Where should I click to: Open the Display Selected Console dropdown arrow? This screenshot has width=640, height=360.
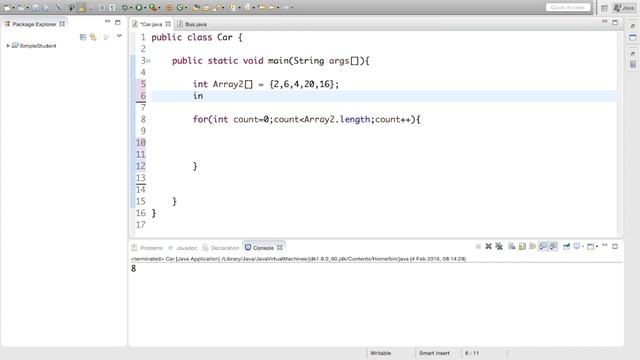coord(583,247)
